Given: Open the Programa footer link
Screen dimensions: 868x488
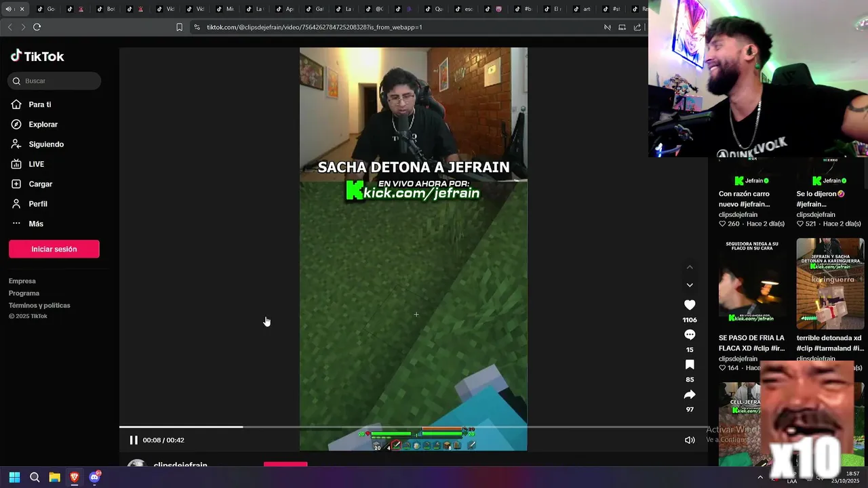Looking at the screenshot, I should pyautogui.click(x=24, y=293).
